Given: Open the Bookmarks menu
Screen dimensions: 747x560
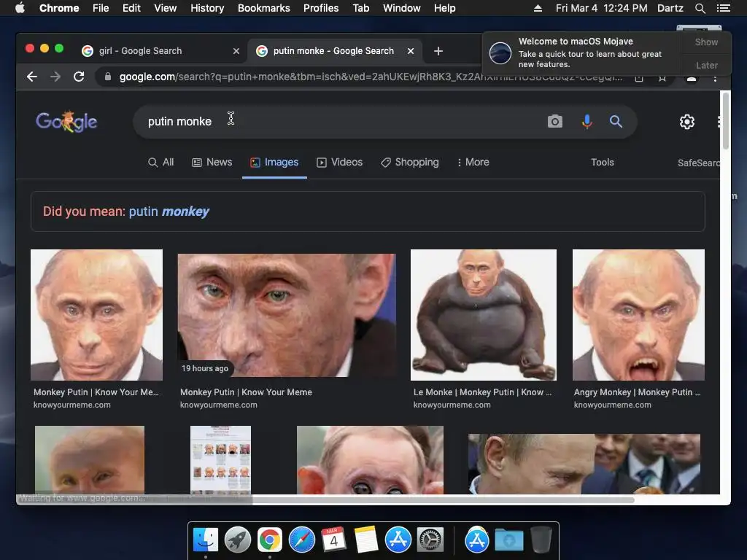Looking at the screenshot, I should (x=263, y=8).
